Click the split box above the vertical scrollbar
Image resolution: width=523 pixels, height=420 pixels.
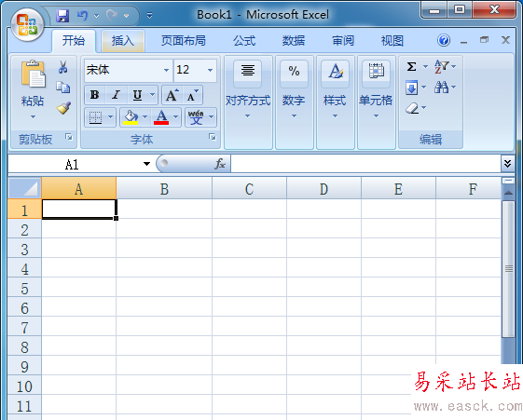click(508, 181)
